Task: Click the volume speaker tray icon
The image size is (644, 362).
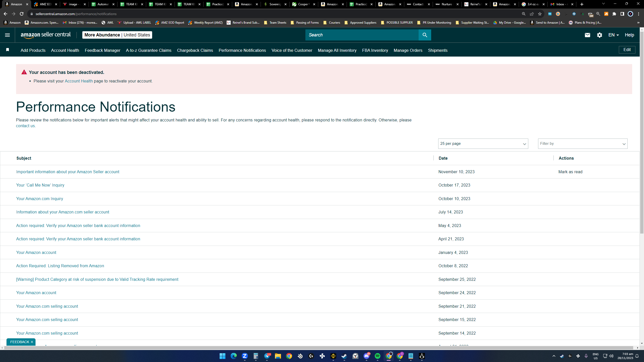Action: pos(611,356)
